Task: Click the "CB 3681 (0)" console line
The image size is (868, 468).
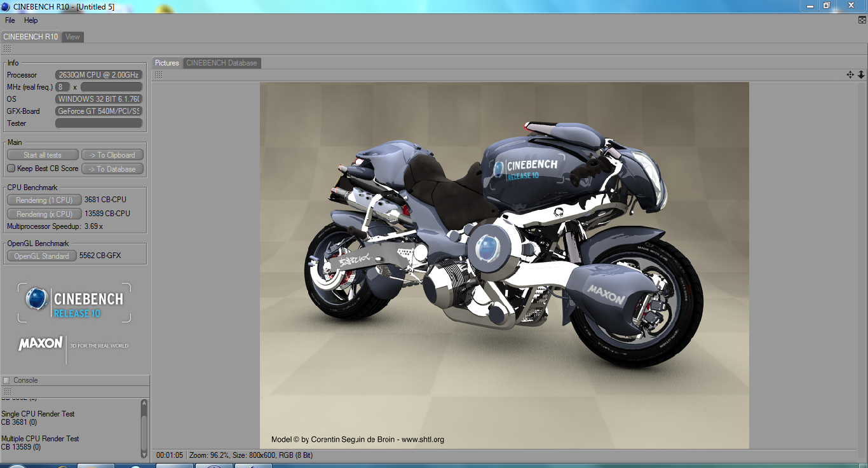Action: click(19, 422)
